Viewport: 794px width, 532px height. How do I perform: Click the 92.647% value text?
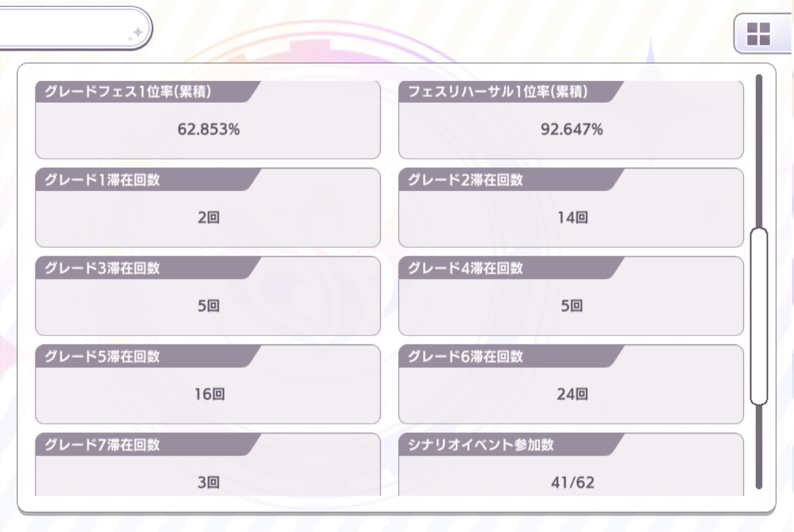point(572,130)
